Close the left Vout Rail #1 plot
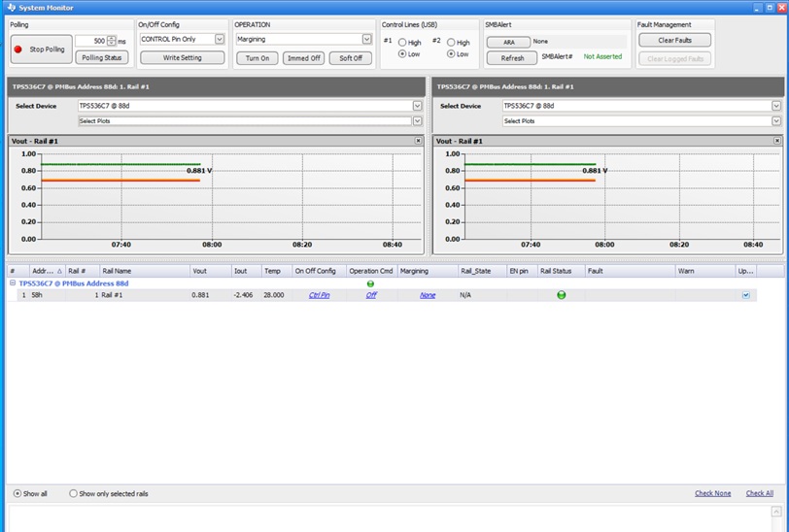 419,141
